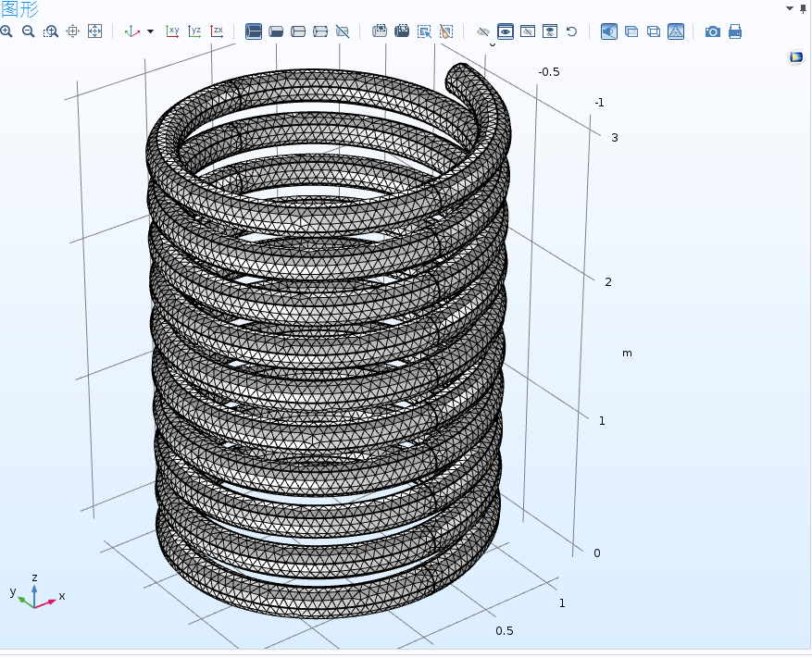Click the Zoom Extents icon
The width and height of the screenshot is (812, 658).
pyautogui.click(x=94, y=31)
